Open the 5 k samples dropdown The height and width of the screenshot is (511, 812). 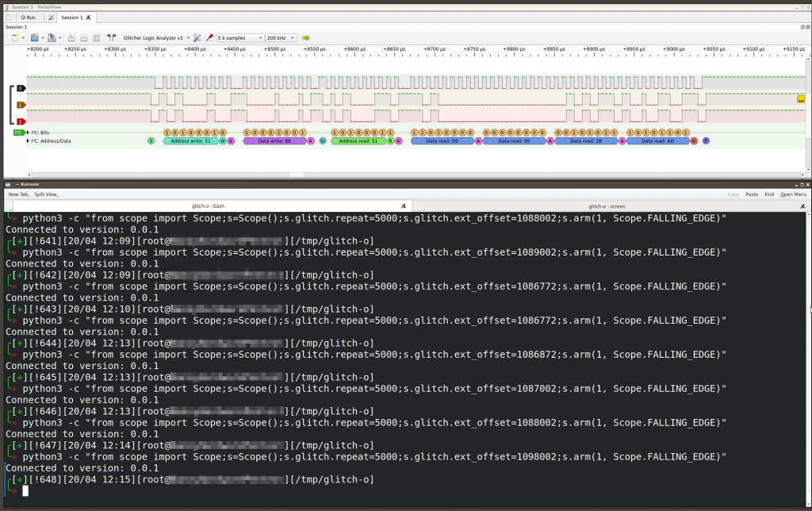point(239,37)
